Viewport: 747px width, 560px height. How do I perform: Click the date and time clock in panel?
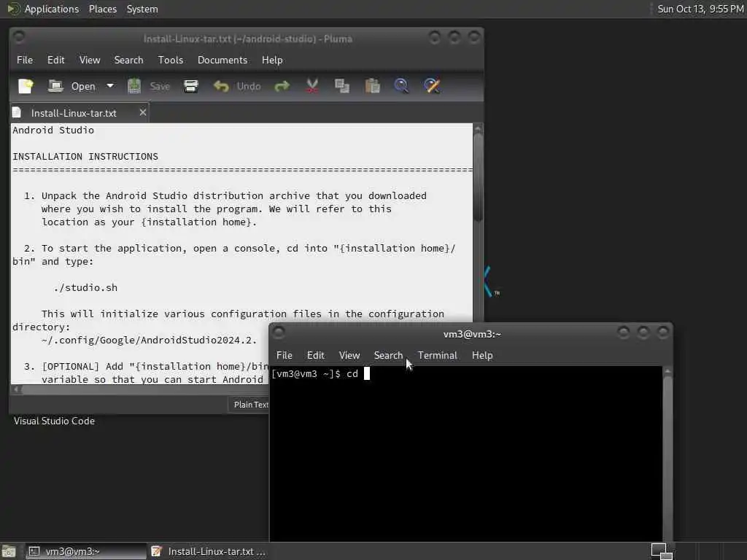700,9
